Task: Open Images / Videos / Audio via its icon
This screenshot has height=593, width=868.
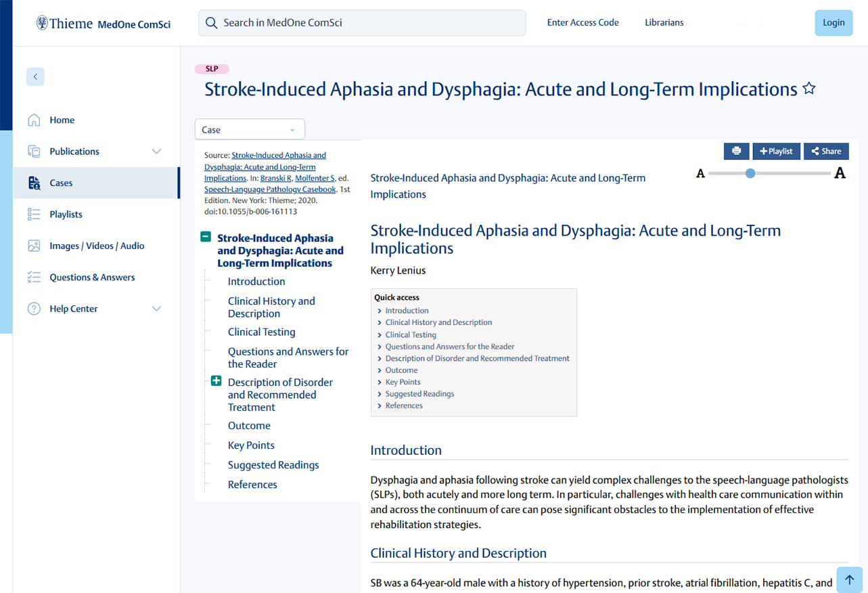Action: tap(34, 245)
